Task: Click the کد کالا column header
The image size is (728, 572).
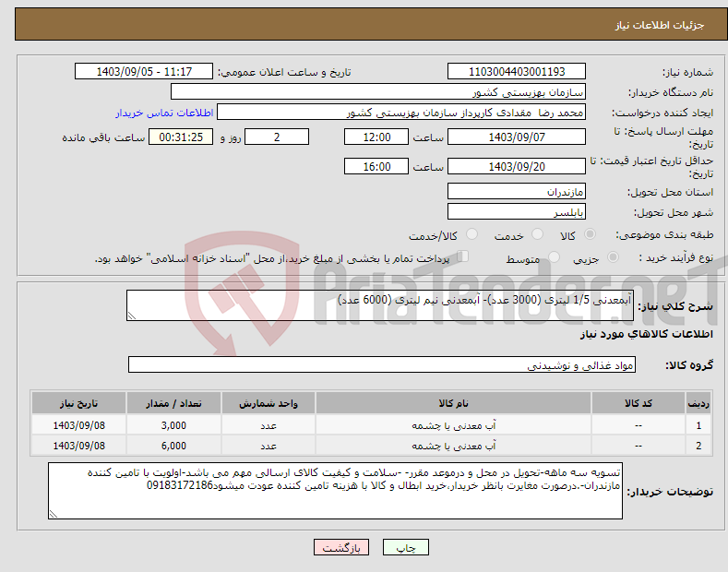Action: click(638, 403)
